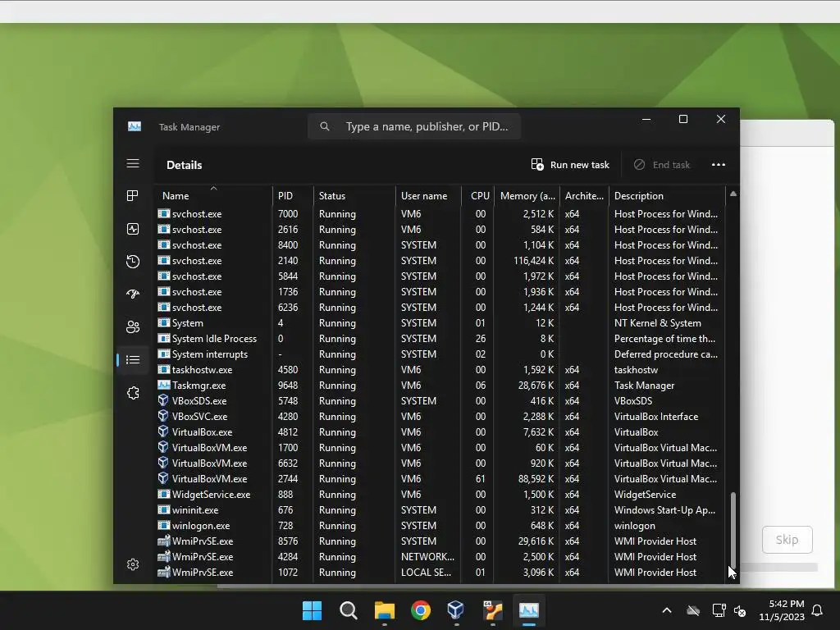Screen dimensions: 840x630
Task: Sort by the Memory column header
Action: click(527, 195)
